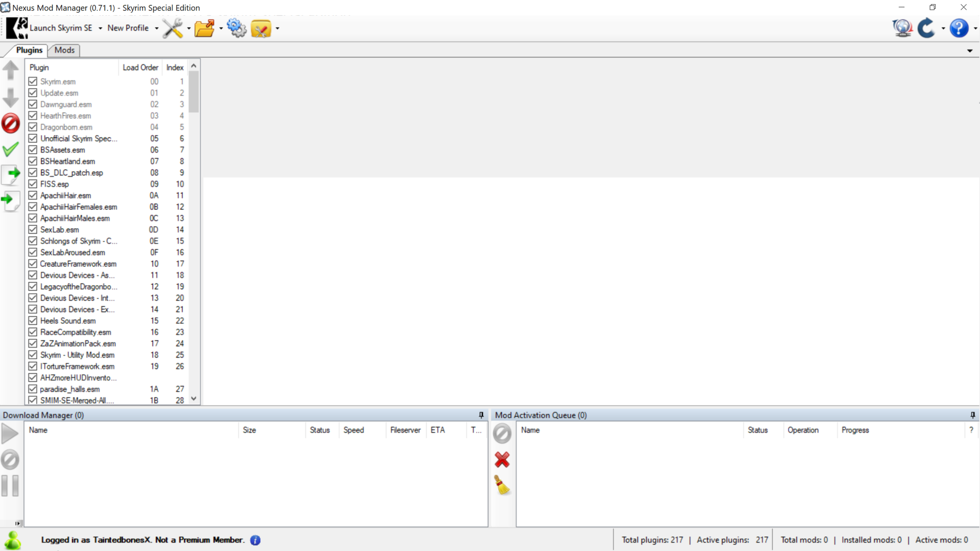Viewport: 980px width, 551px height.
Task: Click the red disable all plugins icon
Action: point(11,123)
